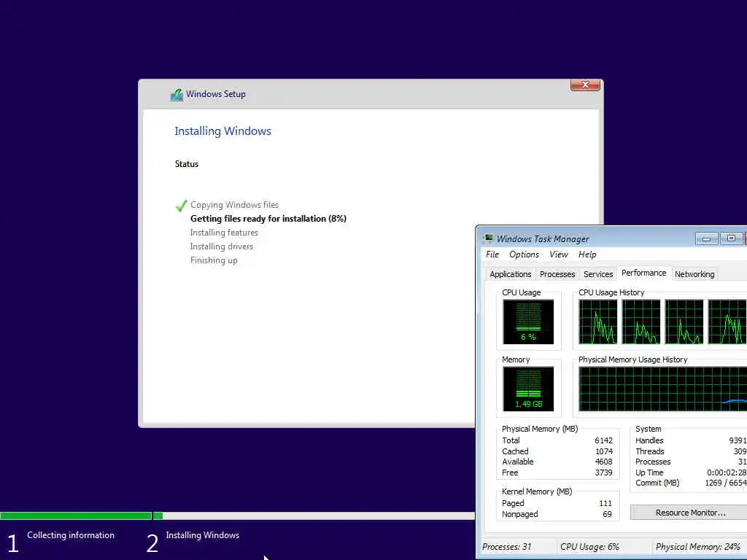Image resolution: width=747 pixels, height=560 pixels.
Task: Click the Windows Setup title bar icon
Action: click(x=177, y=94)
